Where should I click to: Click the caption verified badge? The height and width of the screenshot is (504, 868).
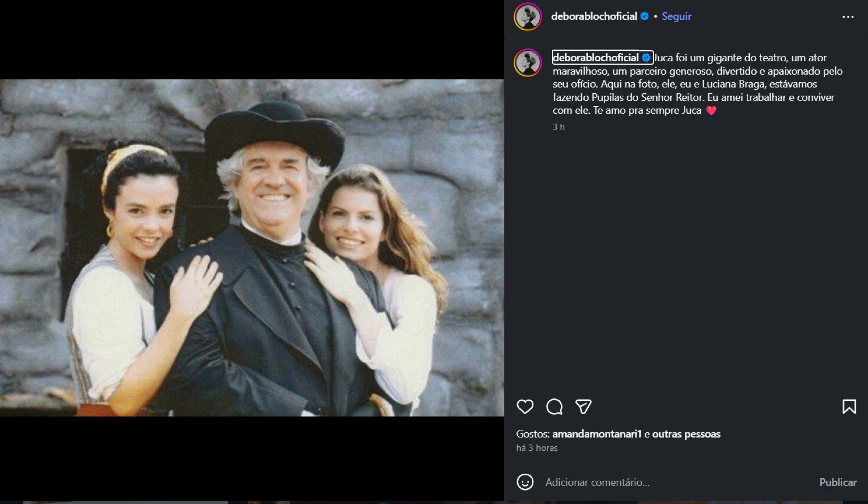[x=646, y=58]
